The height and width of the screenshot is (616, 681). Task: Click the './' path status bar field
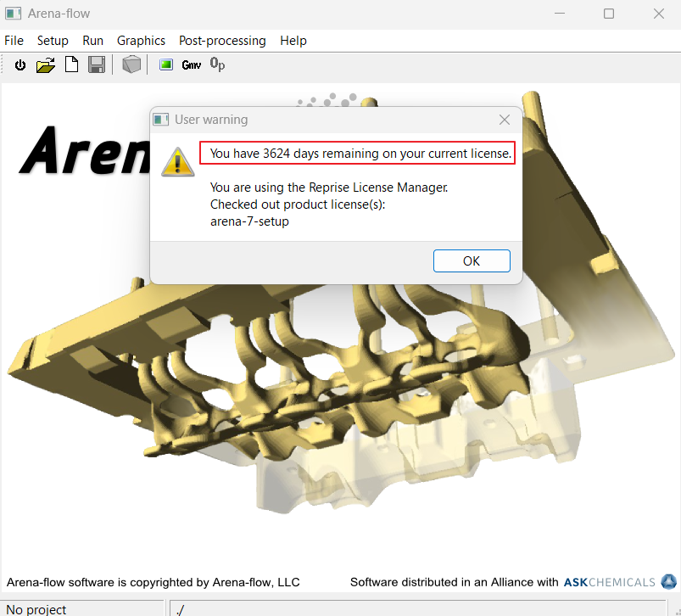tap(417, 609)
